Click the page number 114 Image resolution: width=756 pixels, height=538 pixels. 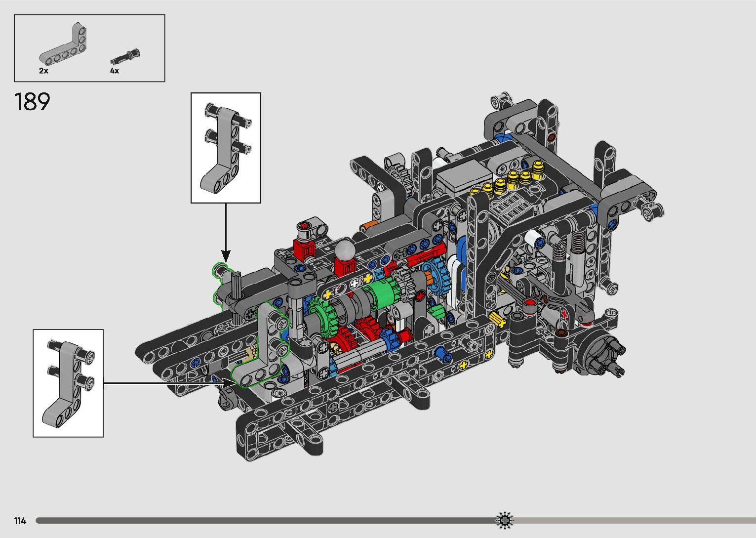point(20,521)
